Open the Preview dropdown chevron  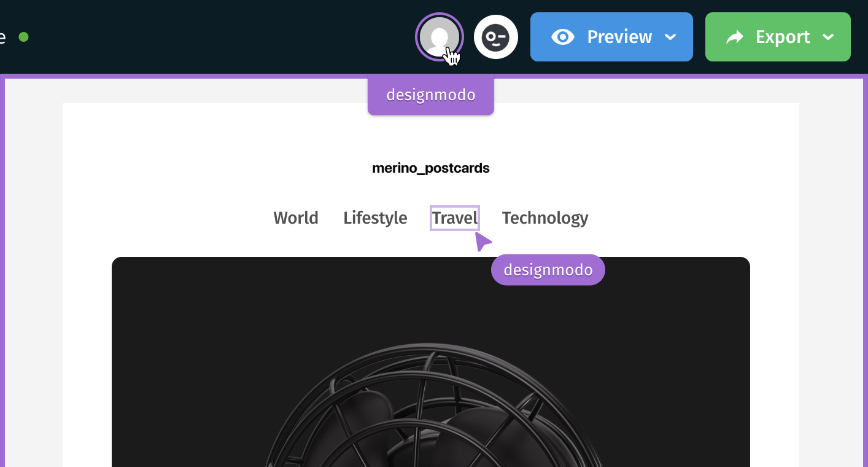671,37
